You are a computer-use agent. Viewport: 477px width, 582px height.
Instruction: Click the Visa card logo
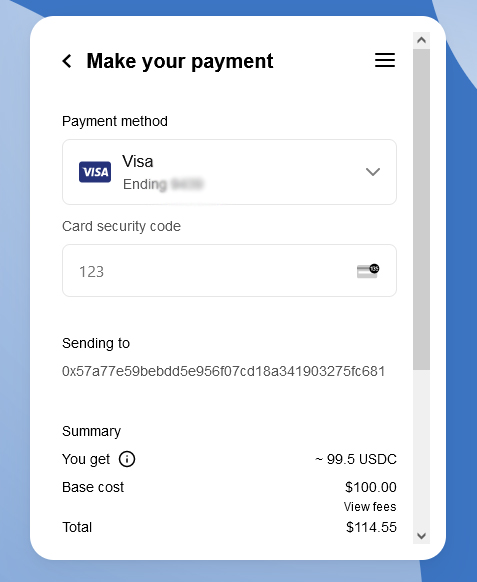95,172
